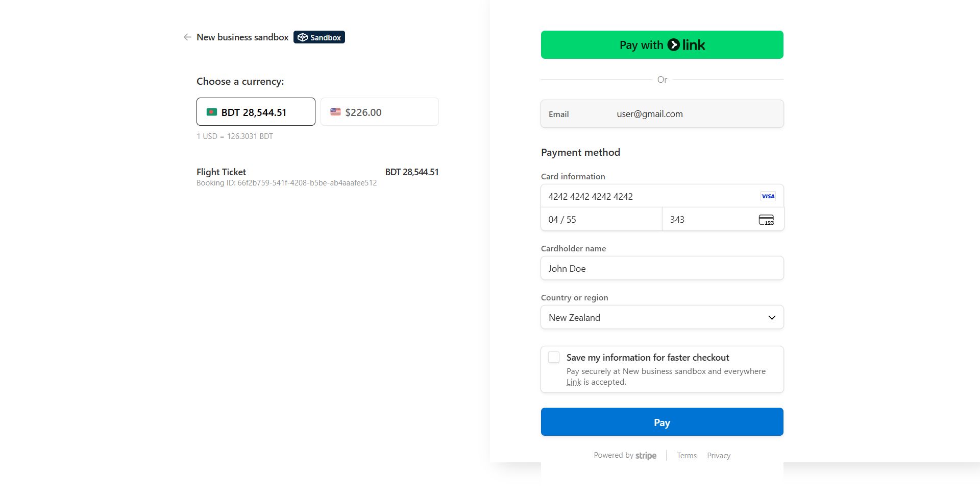Click the card number field
This screenshot has height=493, width=980.
coord(648,196)
